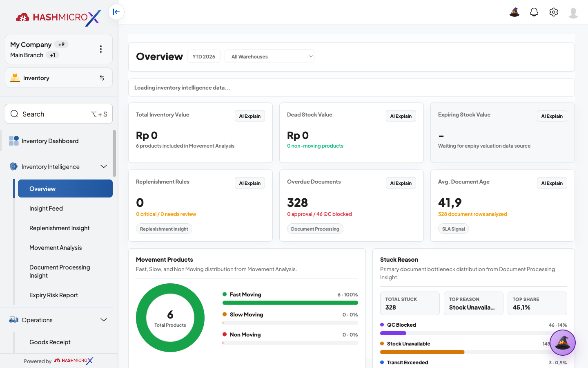Open the floating wizard chat bubble

pos(563,343)
